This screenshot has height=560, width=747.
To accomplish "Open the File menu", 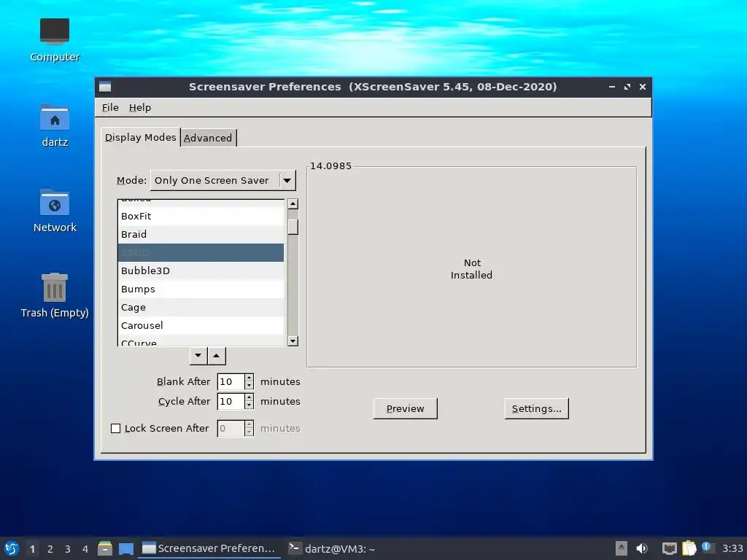I will coord(110,108).
